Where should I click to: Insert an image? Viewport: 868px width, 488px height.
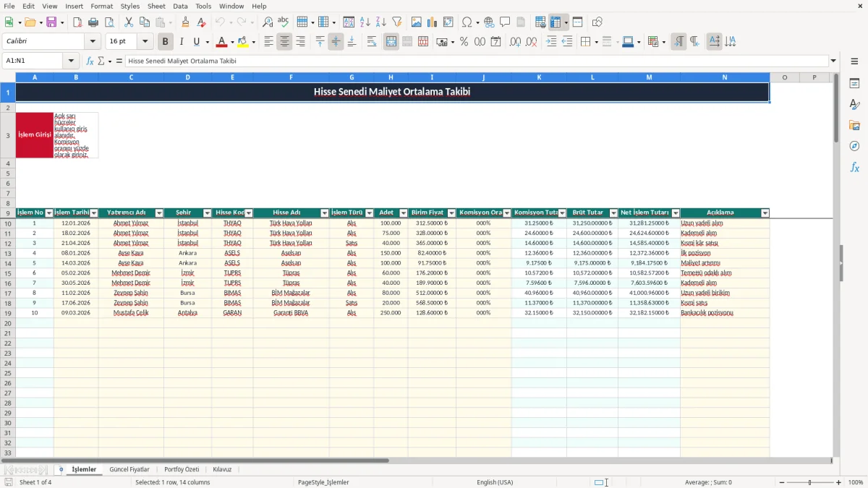417,22
